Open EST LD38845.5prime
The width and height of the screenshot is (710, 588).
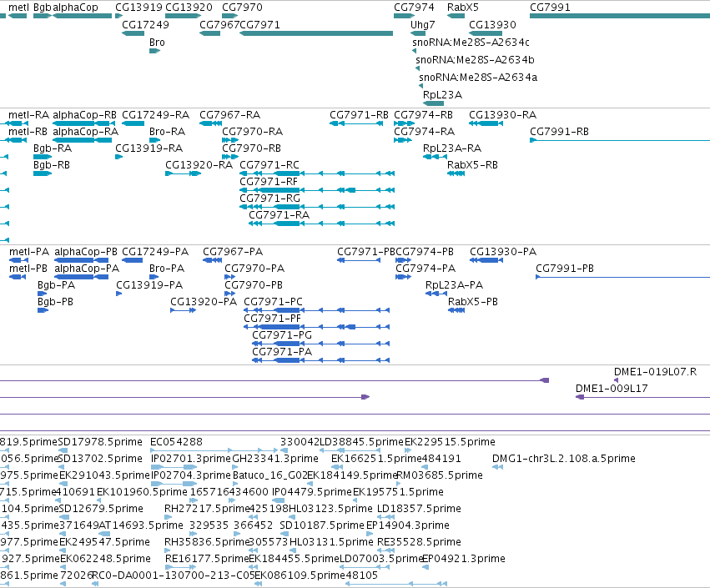click(361, 442)
